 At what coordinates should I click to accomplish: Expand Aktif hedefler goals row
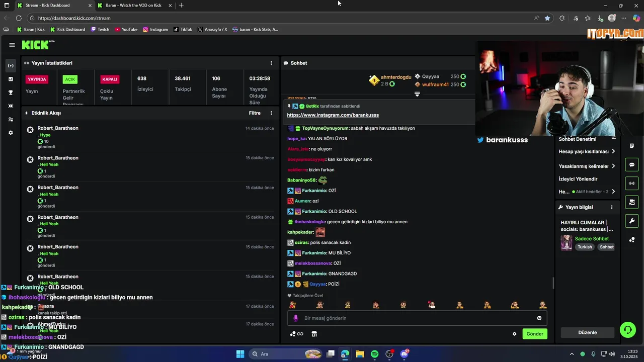click(587, 192)
